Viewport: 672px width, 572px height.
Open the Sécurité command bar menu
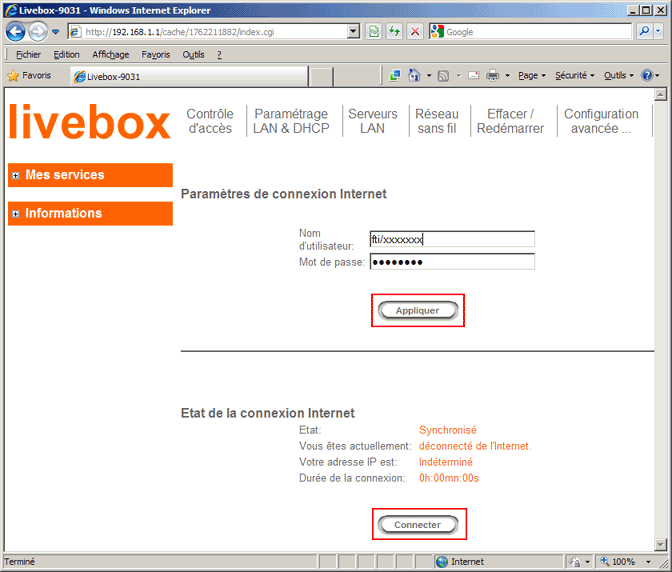coord(575,75)
